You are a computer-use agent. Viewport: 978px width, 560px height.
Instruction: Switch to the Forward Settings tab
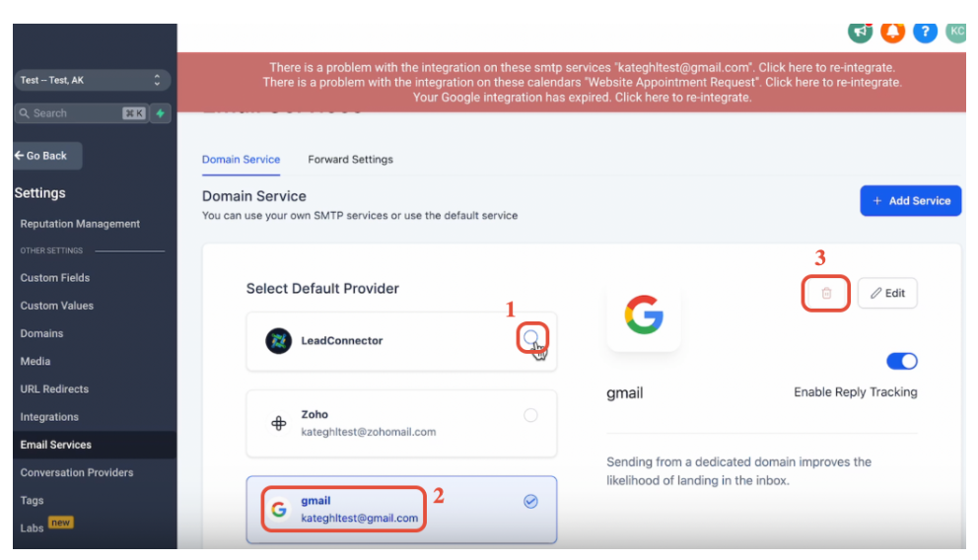[x=351, y=159]
